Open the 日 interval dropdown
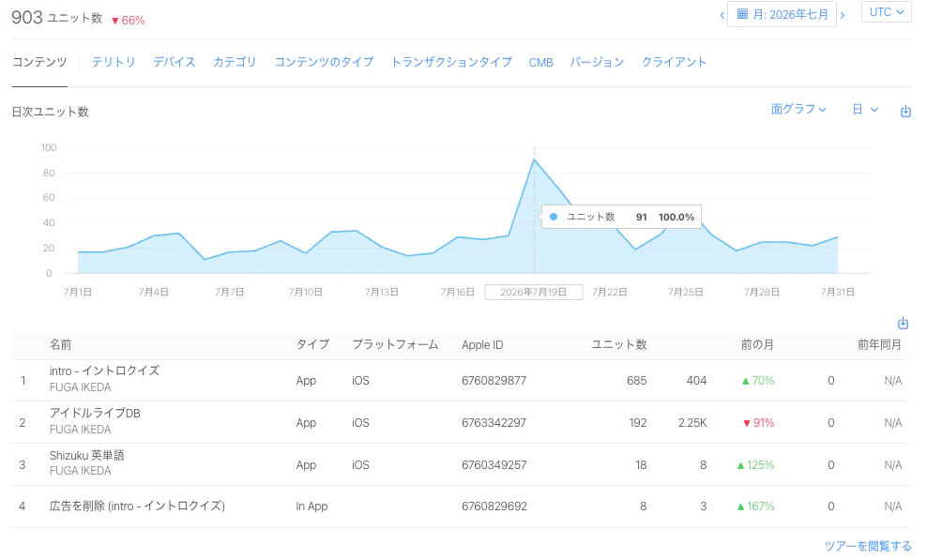 pos(865,110)
